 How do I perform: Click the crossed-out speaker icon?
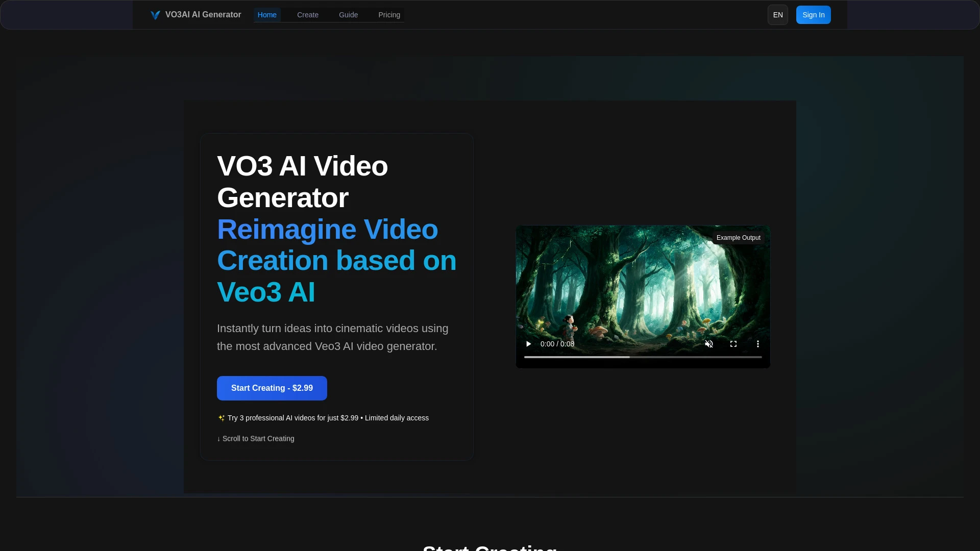pos(709,344)
